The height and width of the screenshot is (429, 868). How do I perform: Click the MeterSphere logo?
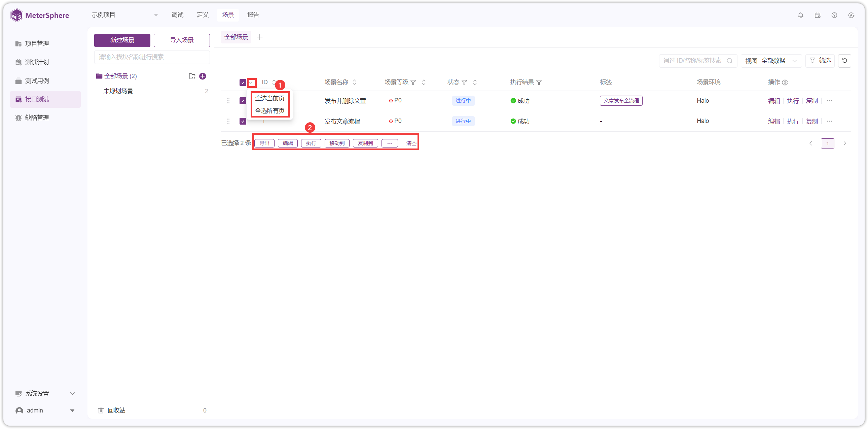click(x=40, y=15)
